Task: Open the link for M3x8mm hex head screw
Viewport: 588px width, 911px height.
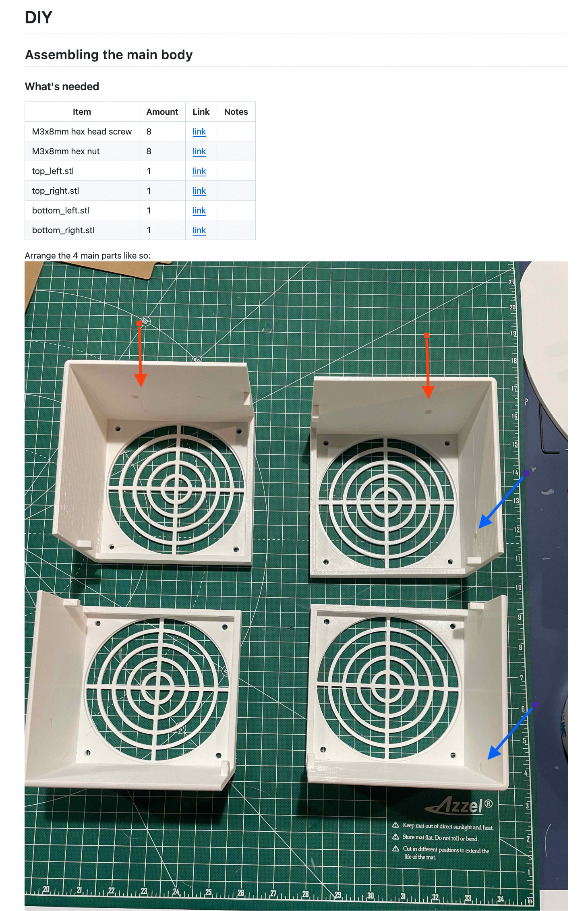Action: point(199,132)
